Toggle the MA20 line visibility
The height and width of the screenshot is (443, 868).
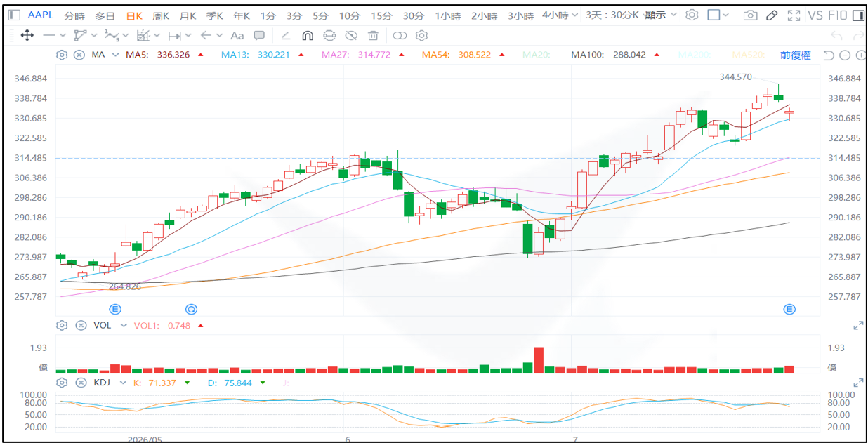(x=536, y=55)
